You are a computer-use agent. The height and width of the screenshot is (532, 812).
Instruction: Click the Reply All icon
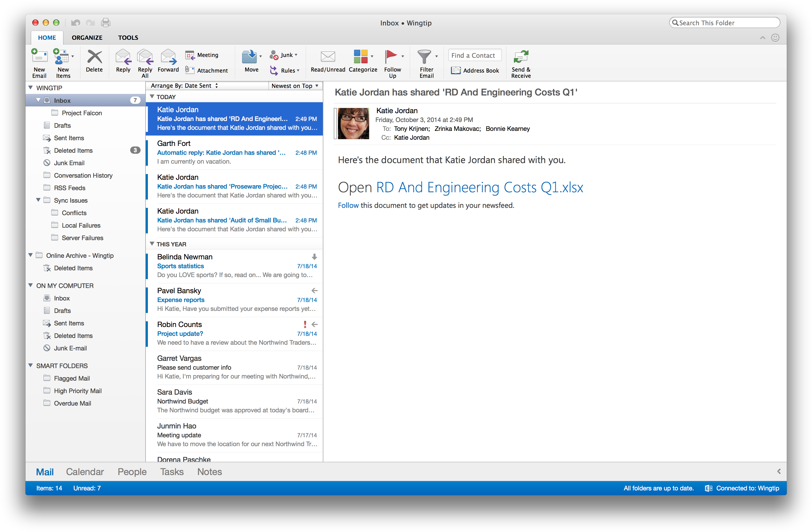click(145, 57)
